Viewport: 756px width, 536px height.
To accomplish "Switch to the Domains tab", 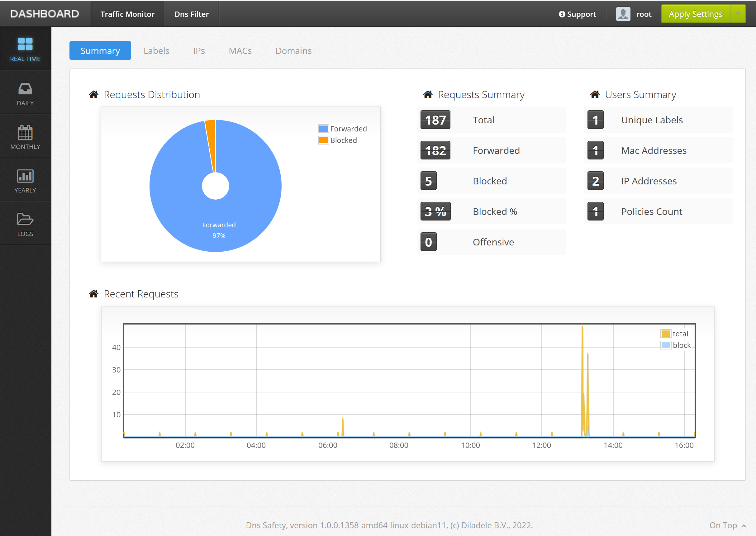I will [293, 50].
